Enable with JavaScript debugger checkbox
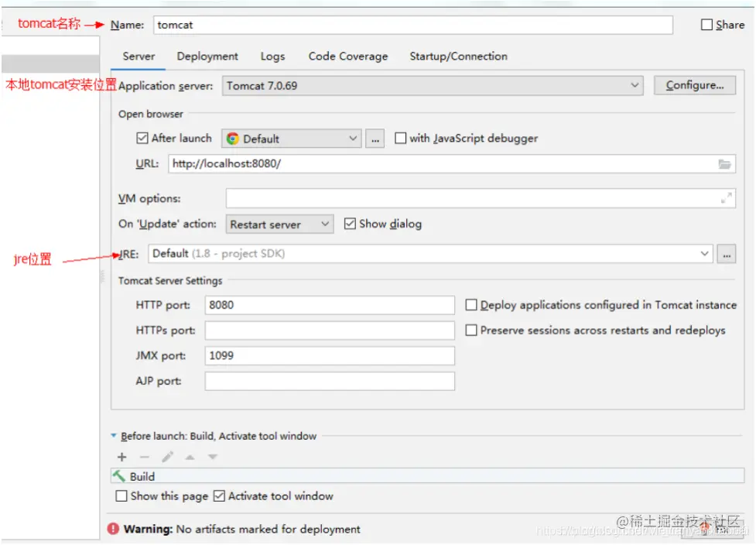The image size is (756, 545). coord(400,139)
